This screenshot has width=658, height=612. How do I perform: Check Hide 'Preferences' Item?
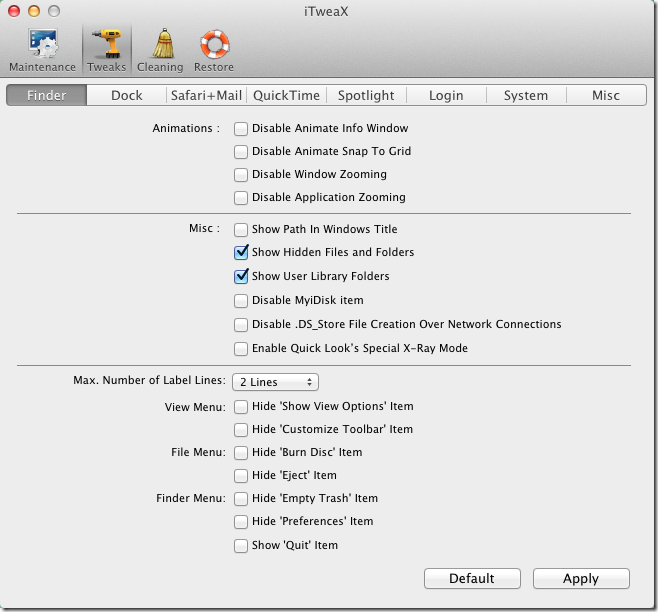click(241, 522)
